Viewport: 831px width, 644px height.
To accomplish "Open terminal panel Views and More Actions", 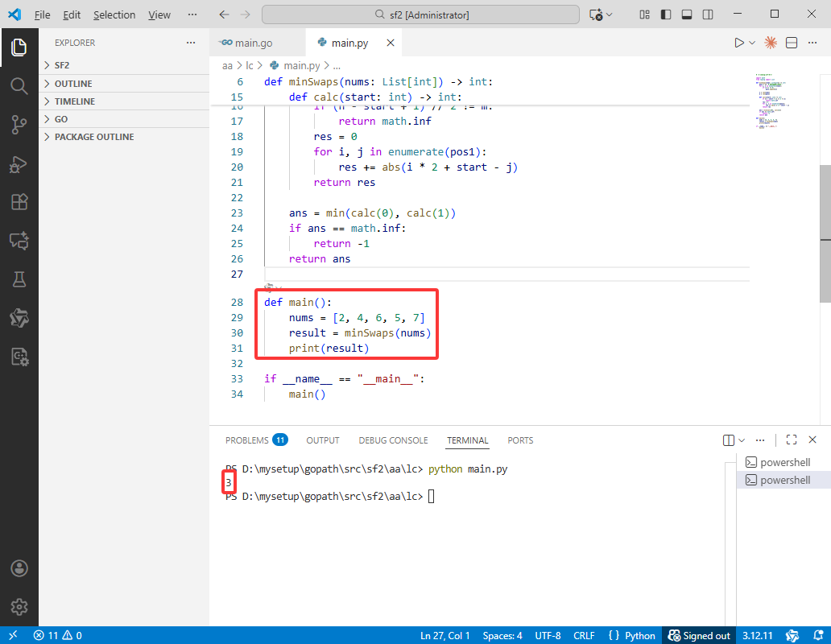I will [760, 440].
